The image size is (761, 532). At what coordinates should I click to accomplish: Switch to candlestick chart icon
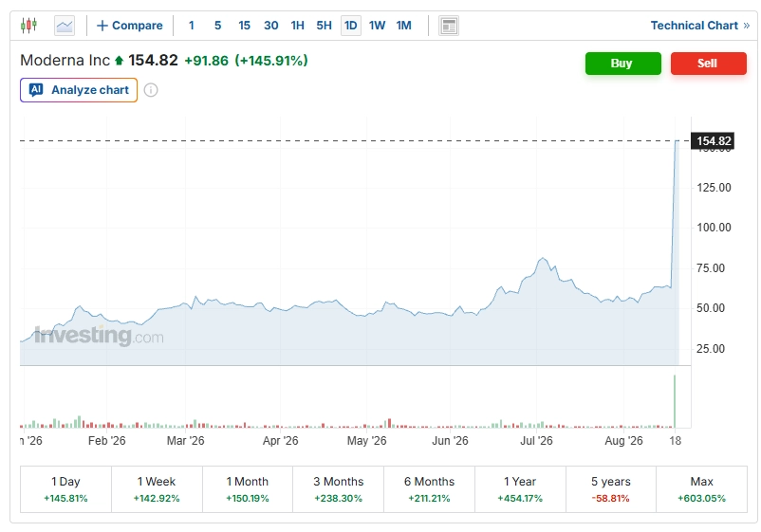[x=29, y=26]
